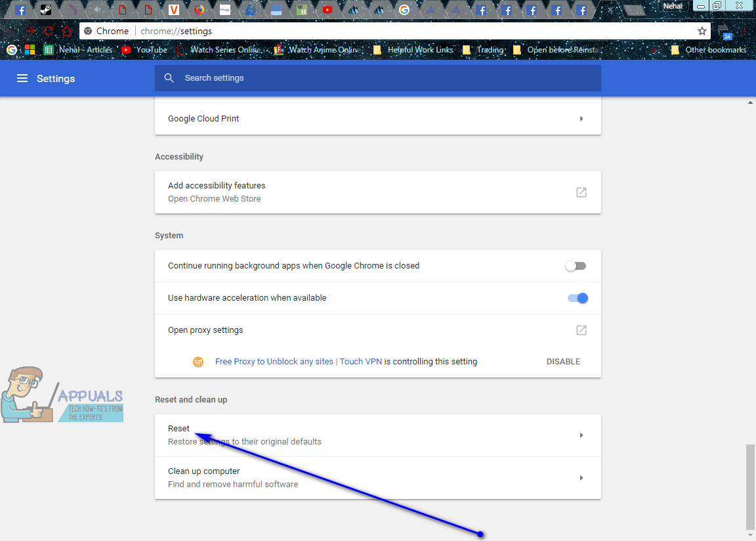Open the Settings hamburger menu
This screenshot has height=541, width=756.
[22, 78]
